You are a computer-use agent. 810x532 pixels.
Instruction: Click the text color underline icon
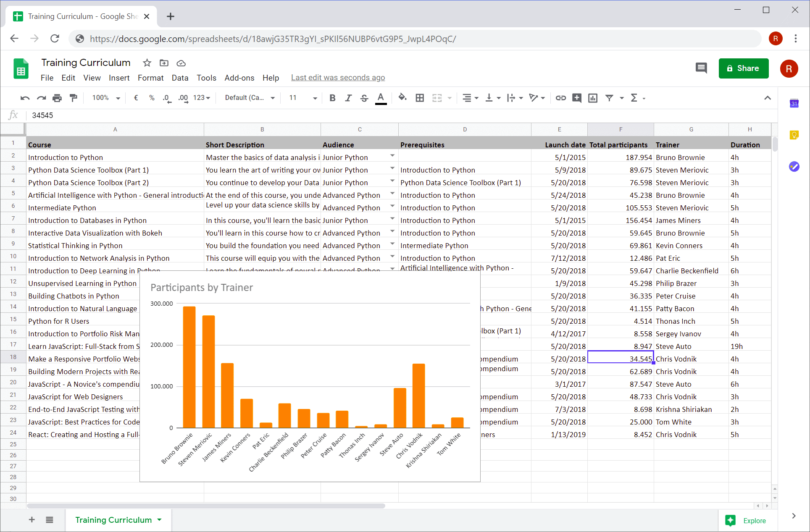[x=381, y=97]
